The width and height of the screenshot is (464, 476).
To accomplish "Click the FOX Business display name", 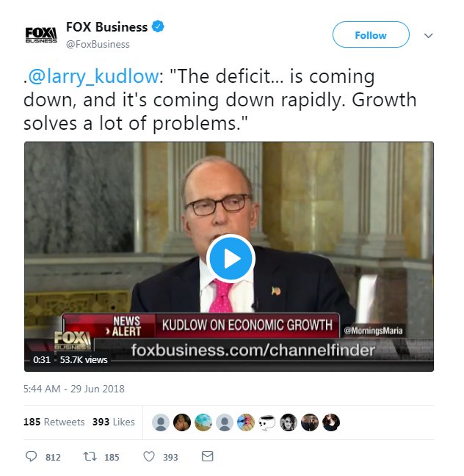I will tap(106, 27).
